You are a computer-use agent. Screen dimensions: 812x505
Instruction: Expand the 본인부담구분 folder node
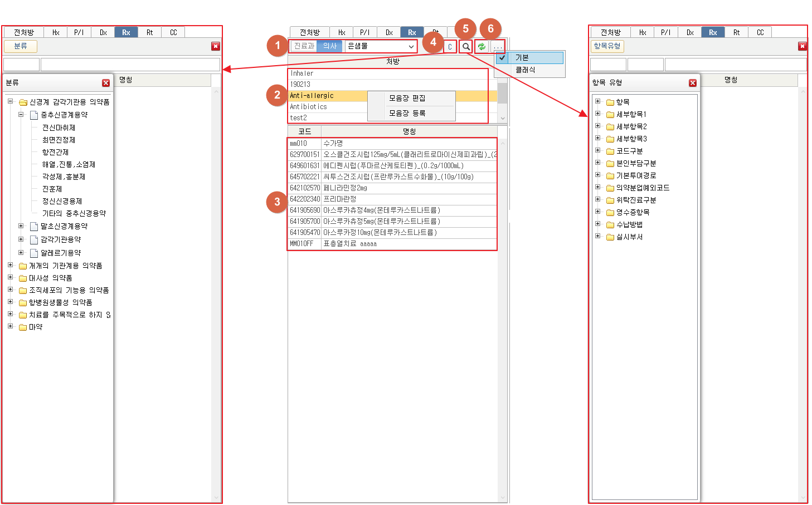(x=597, y=163)
